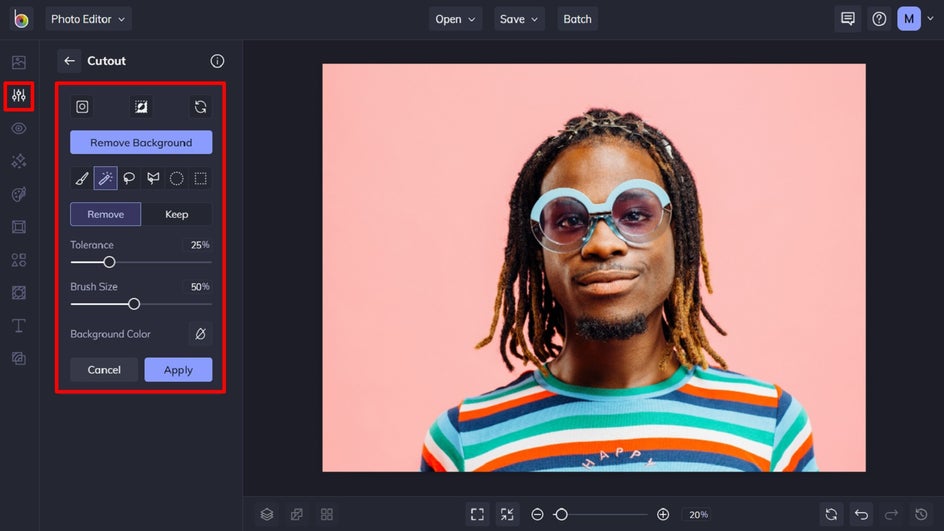Click the BeFunky logo icon
The image size is (944, 531).
tap(20, 19)
